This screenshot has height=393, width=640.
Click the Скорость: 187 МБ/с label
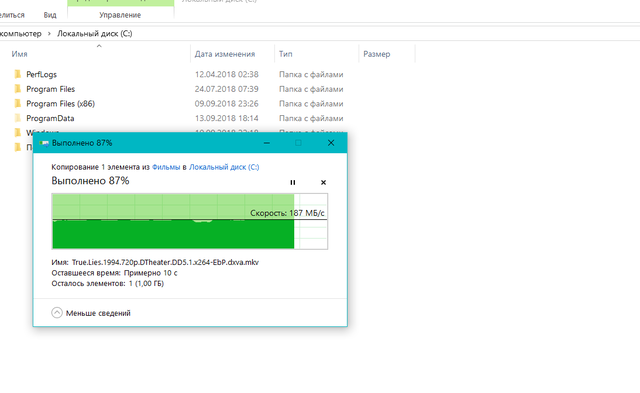287,213
